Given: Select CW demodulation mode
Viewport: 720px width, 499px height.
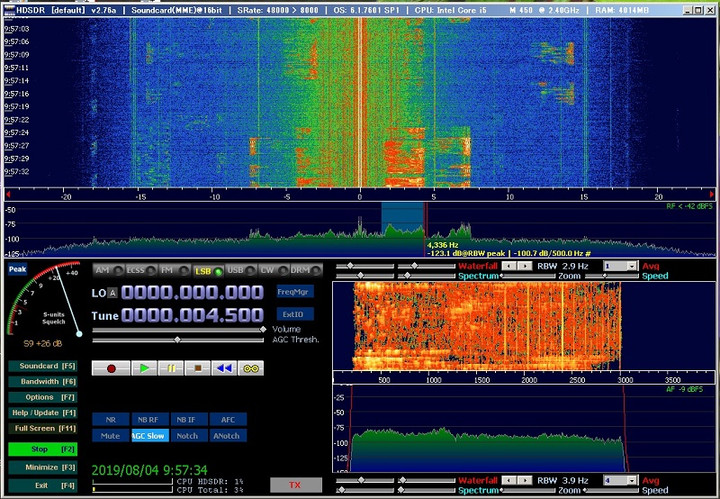Looking at the screenshot, I should tap(274, 270).
